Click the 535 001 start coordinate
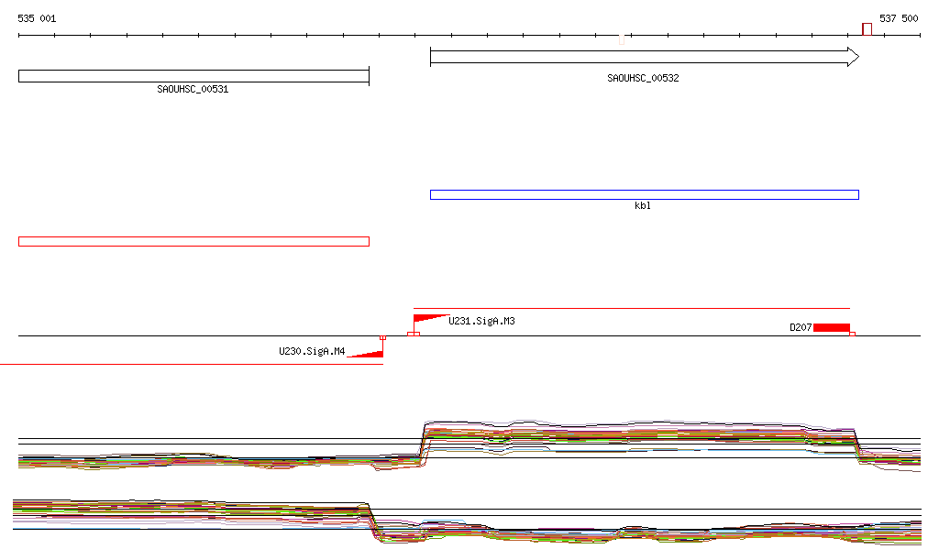Image resolution: width=939 pixels, height=560 pixels. click(x=37, y=18)
